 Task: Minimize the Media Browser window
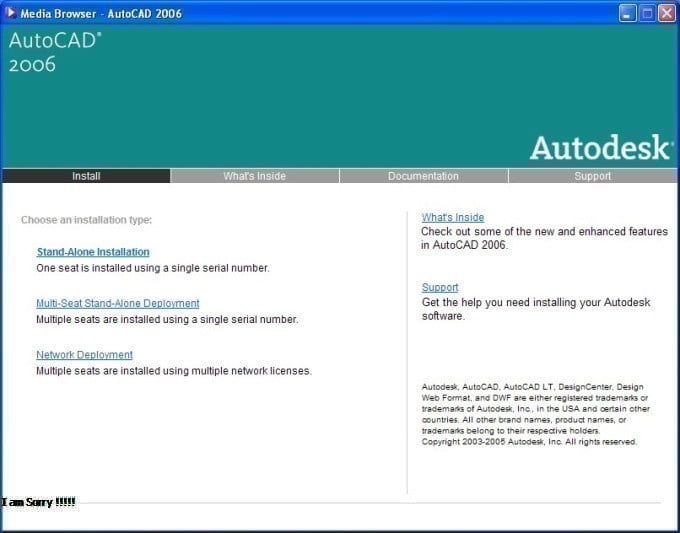click(627, 13)
